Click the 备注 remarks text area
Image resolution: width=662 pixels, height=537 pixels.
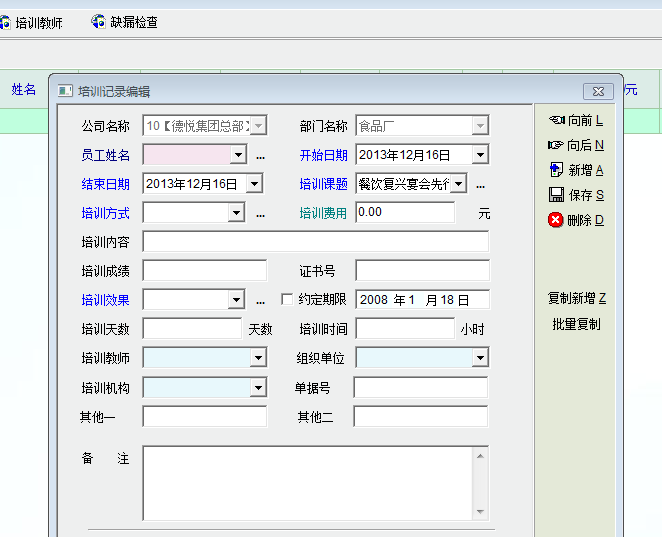[x=306, y=483]
